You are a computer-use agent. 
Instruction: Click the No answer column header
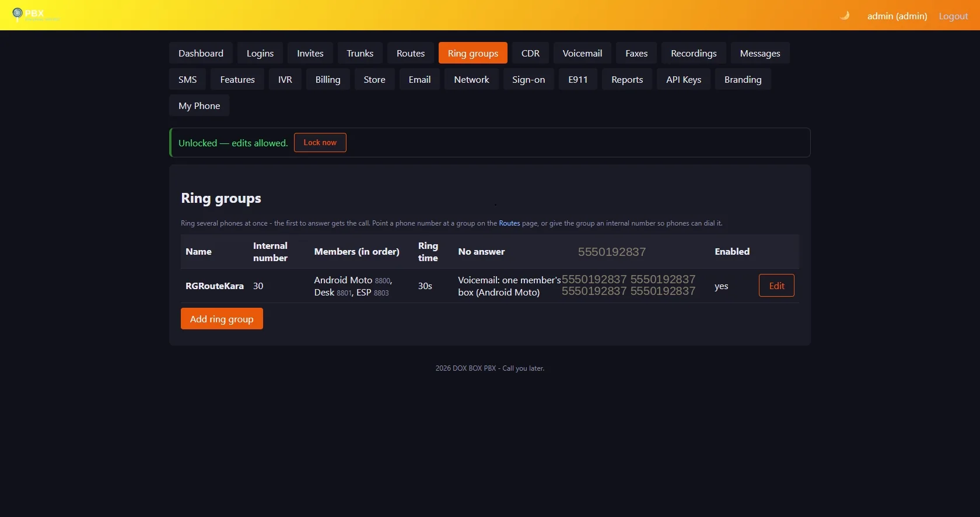click(481, 251)
